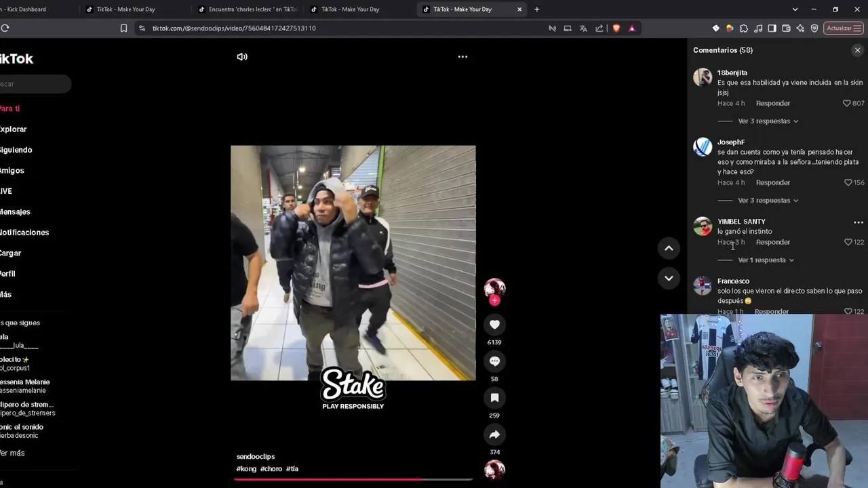Click the #tia hashtag

point(292,469)
